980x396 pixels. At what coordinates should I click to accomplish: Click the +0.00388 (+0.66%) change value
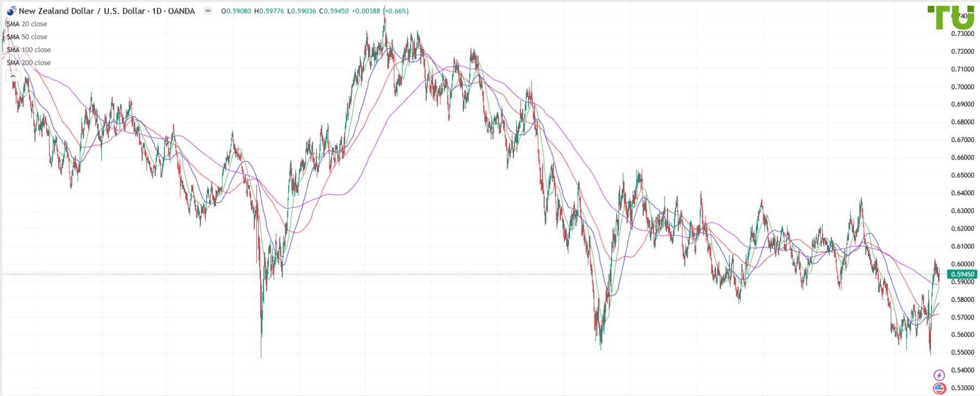380,11
